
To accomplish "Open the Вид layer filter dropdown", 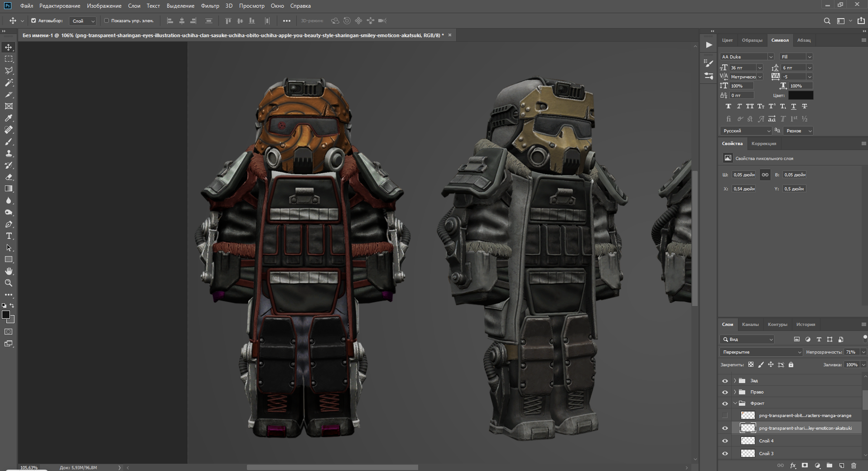I will [x=747, y=339].
